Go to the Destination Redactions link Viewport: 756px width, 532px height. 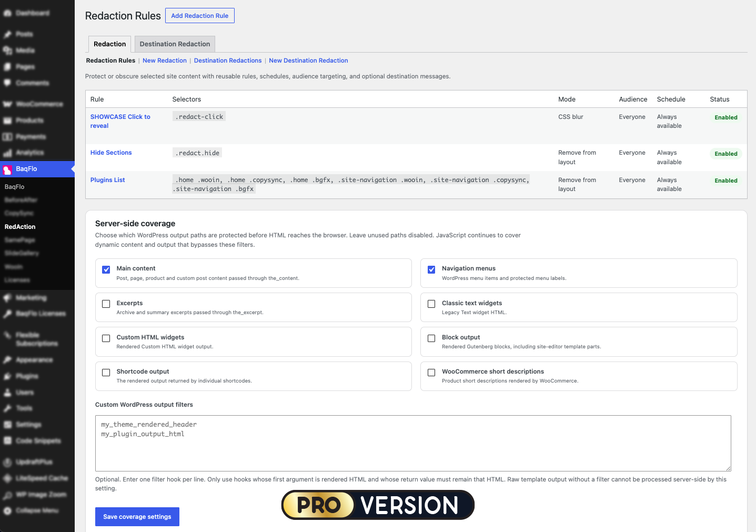point(228,61)
